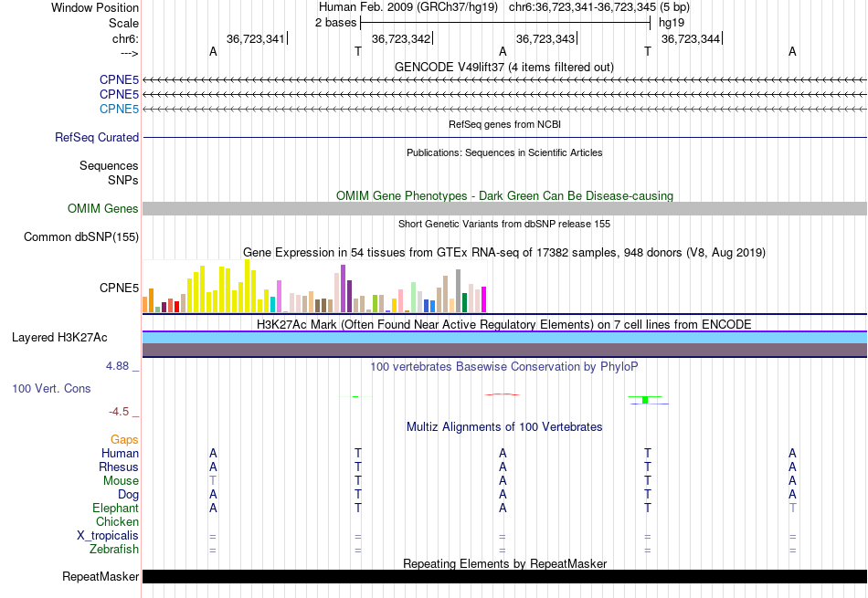Select the Zebrafish alignment row label
Screen dimensions: 868x598
114,549
